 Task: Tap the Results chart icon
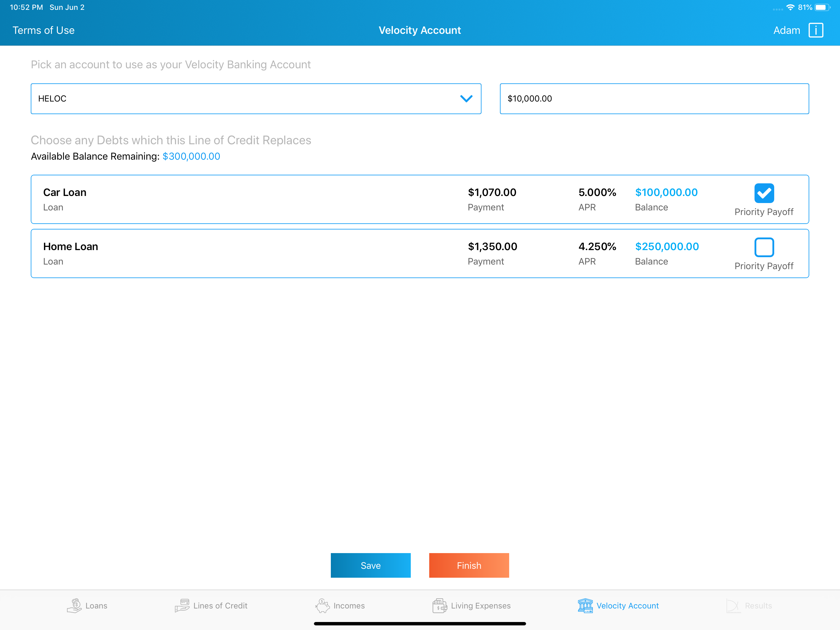[x=733, y=606]
